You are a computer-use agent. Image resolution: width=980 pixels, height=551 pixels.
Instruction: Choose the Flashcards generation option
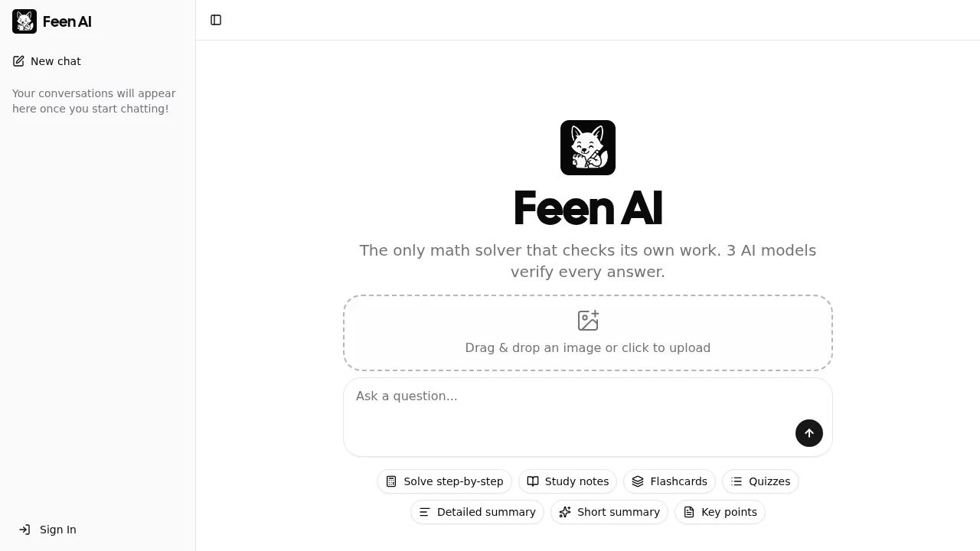point(669,481)
